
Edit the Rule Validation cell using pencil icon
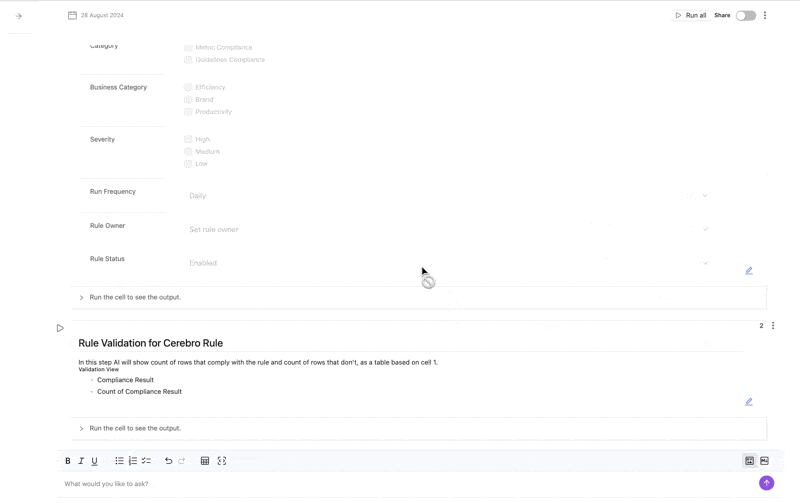click(748, 402)
